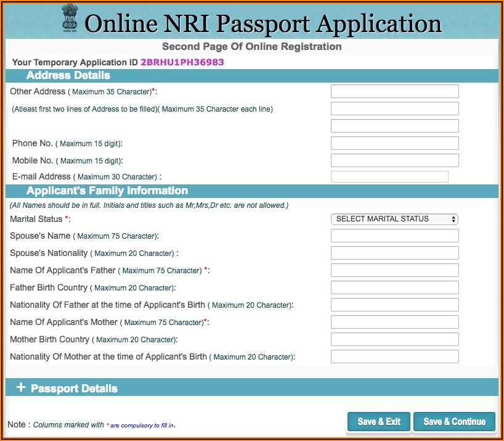Click the Save & Continue button
Viewport: 504px width, 441px height.
(x=454, y=422)
